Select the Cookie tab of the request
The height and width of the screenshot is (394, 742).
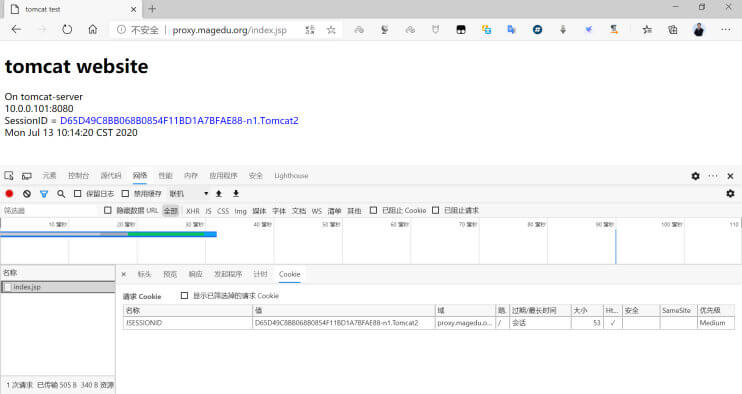(x=290, y=274)
